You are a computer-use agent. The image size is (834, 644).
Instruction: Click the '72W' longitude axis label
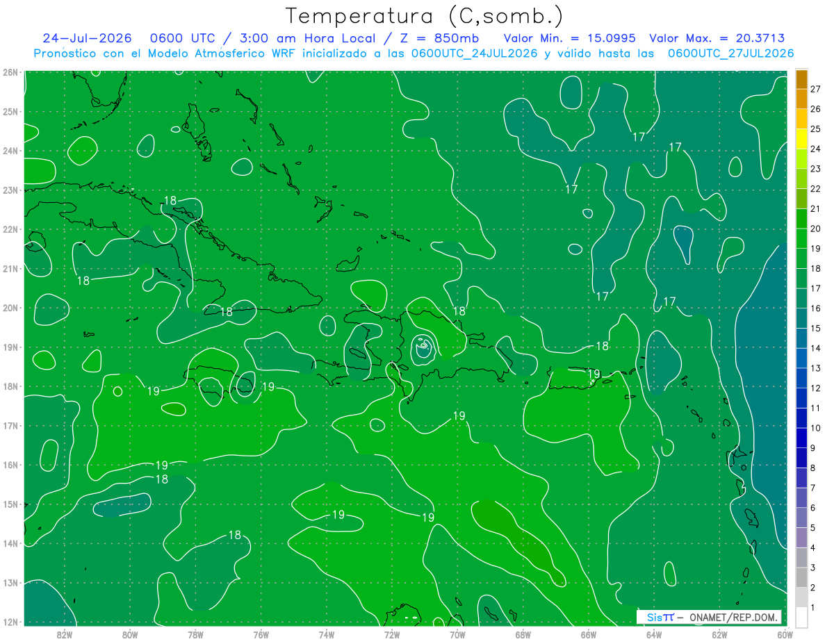(x=392, y=634)
